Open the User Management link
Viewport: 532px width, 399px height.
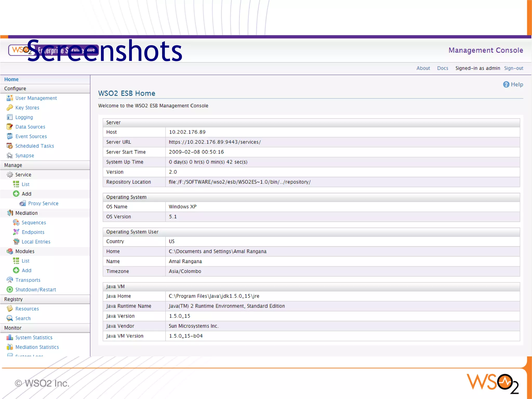click(x=36, y=98)
